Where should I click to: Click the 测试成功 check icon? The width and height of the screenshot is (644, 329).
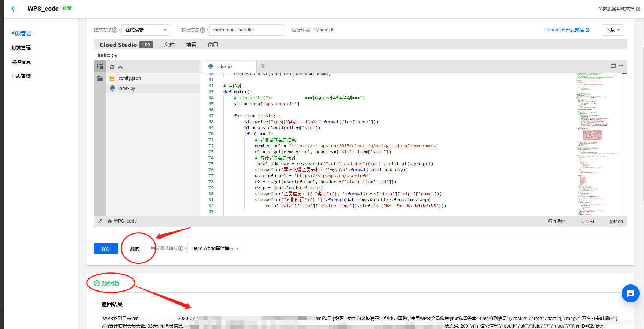point(97,283)
